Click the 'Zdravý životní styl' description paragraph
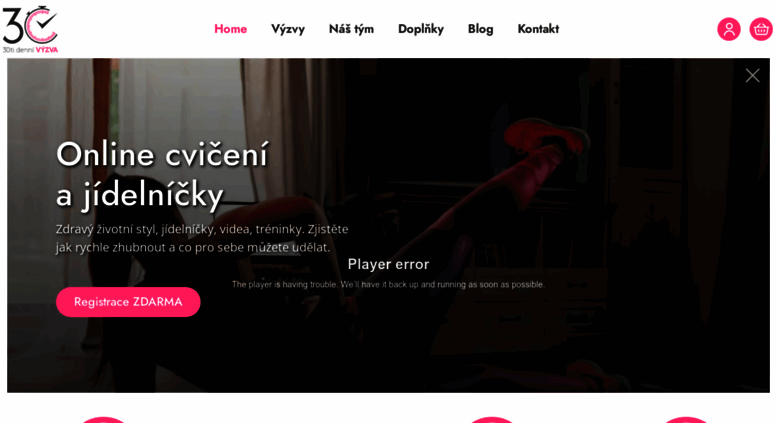The width and height of the screenshot is (777, 423). (x=202, y=238)
